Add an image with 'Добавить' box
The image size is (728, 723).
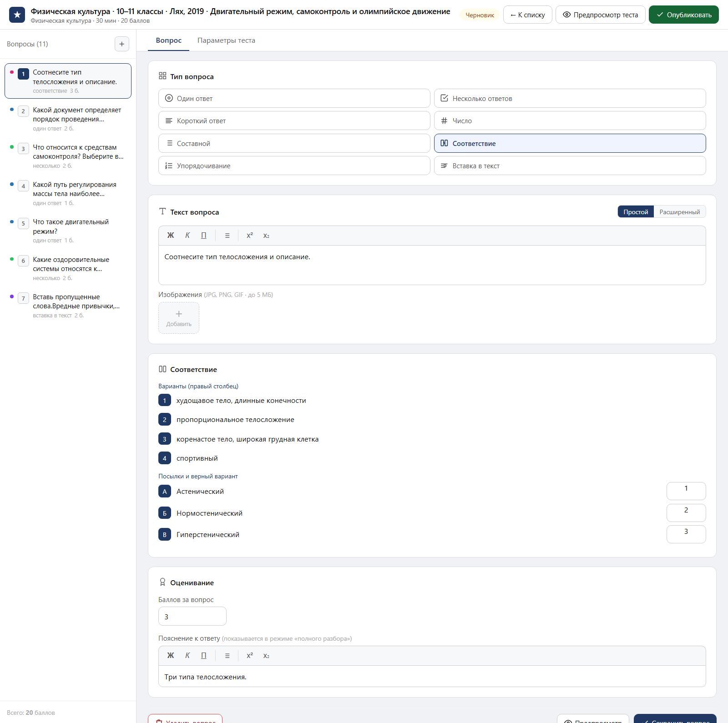179,318
